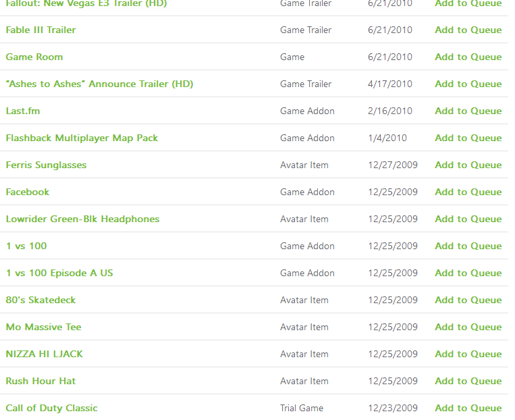Select Trial Game type for Call of Duty Classic
This screenshot has width=515, height=420.
point(302,408)
